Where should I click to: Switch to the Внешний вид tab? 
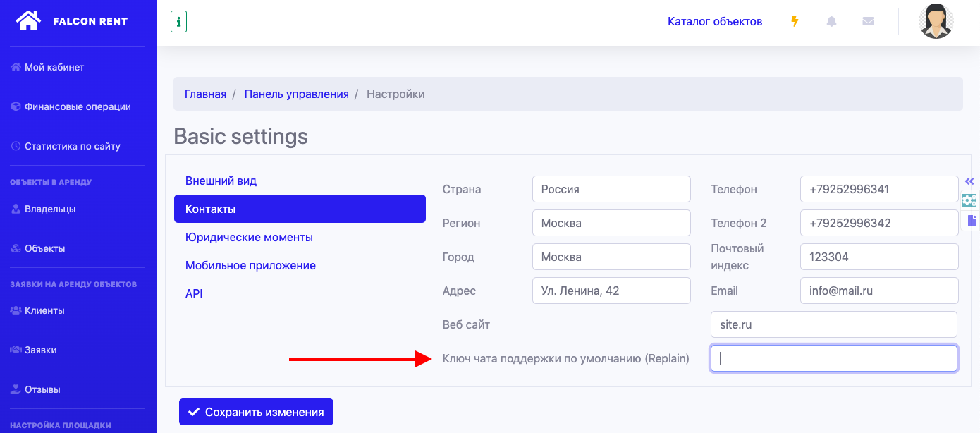(x=221, y=181)
